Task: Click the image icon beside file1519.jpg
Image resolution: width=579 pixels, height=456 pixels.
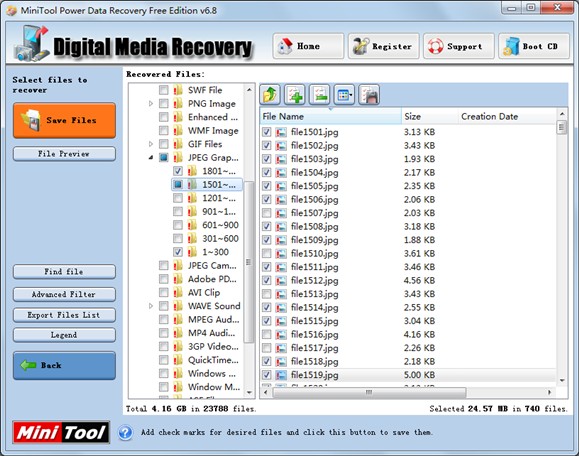Action: (x=281, y=375)
